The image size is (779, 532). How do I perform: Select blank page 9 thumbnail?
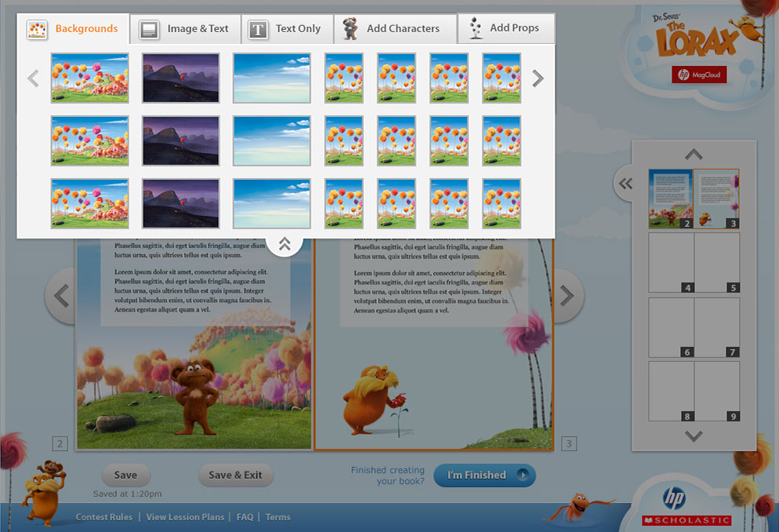717,392
